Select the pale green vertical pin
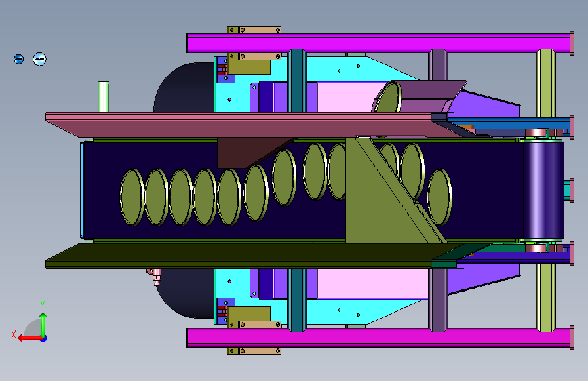The image size is (588, 381). (104, 96)
